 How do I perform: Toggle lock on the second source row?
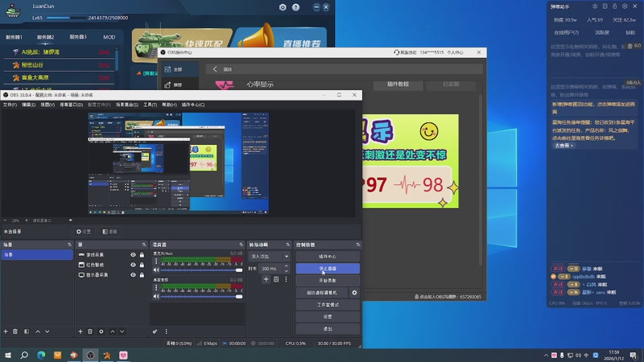pos(142,265)
